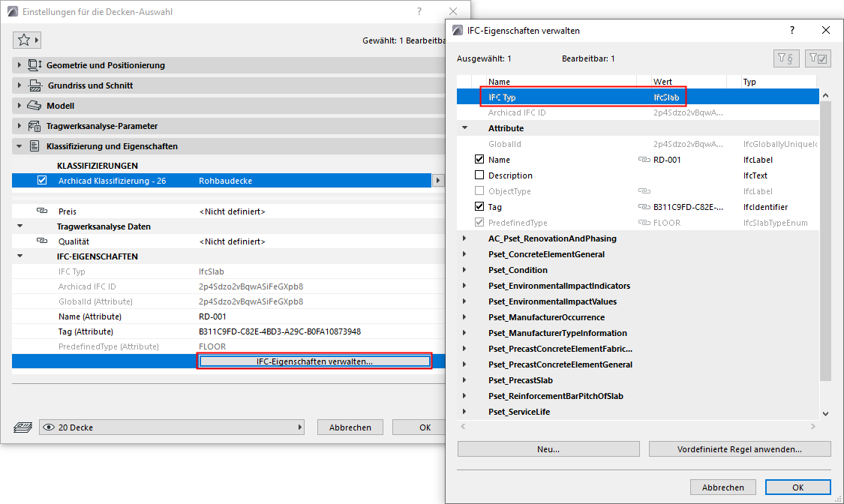Click the layer icon in settings dialog
This screenshot has height=504, width=844.
point(23,427)
